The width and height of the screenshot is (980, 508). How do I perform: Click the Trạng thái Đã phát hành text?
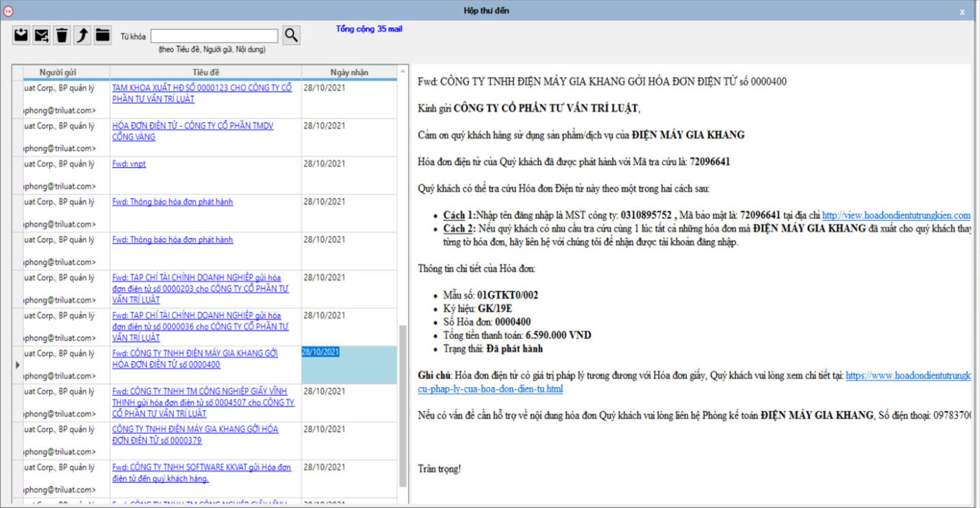[x=493, y=348]
